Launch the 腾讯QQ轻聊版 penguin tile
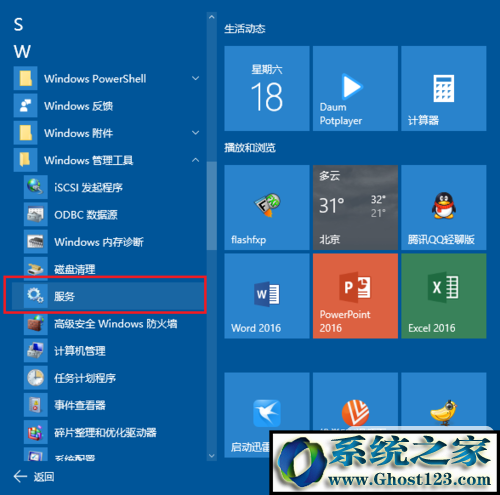 click(444, 207)
